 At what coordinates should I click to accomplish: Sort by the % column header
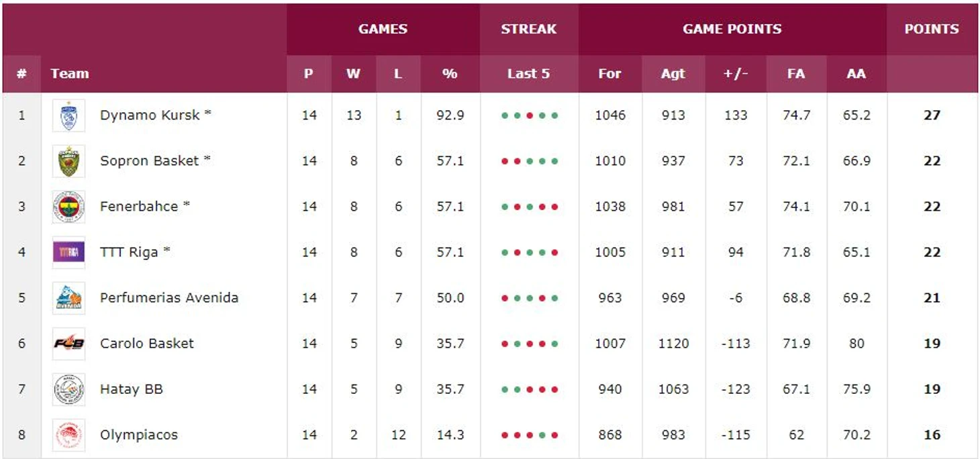click(x=450, y=74)
